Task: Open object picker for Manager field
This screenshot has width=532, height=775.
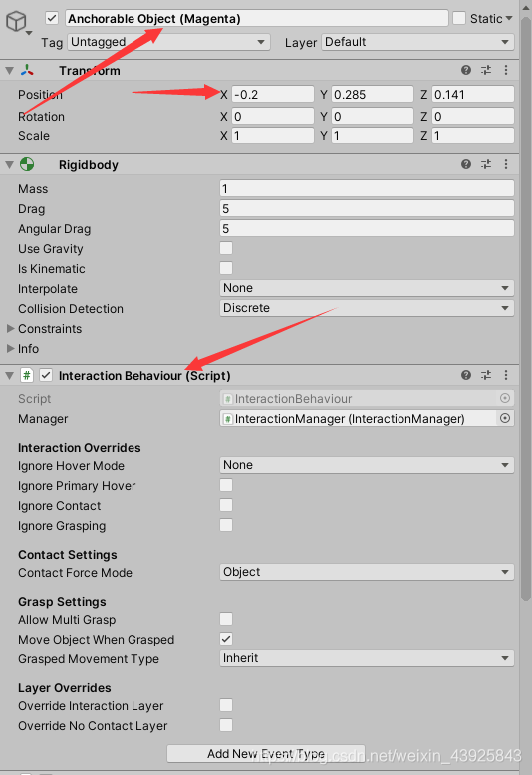Action: tap(505, 418)
